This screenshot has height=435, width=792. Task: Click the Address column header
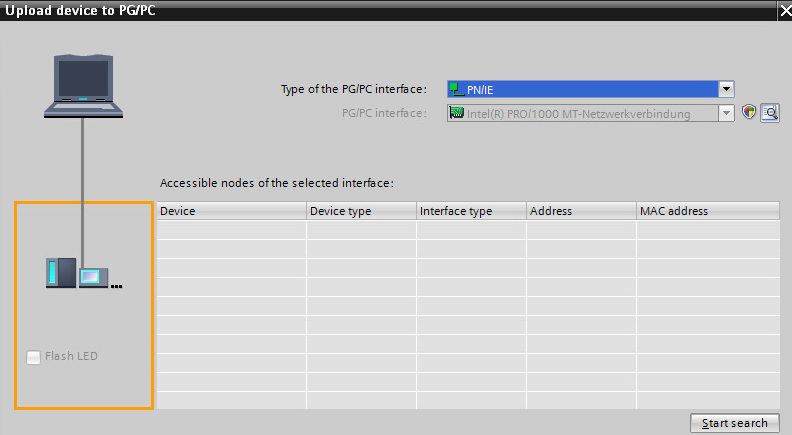(x=581, y=211)
